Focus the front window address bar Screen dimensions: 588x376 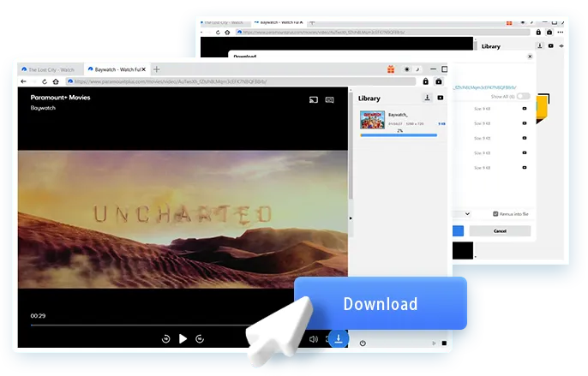pos(241,81)
